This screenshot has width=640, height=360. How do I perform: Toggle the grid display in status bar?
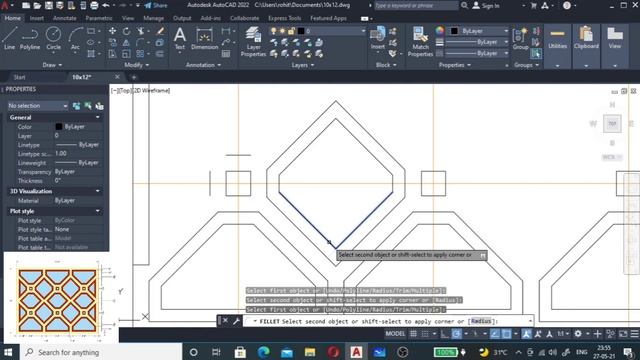(413, 334)
